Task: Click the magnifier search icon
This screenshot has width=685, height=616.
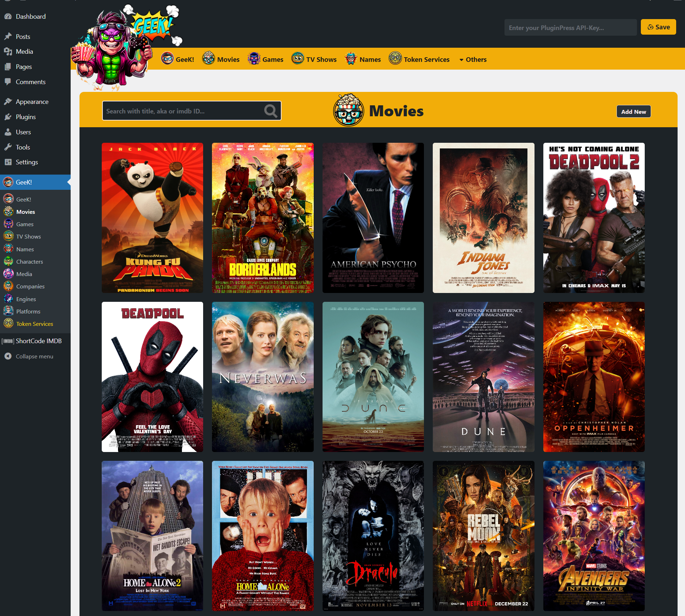Action: tap(271, 111)
